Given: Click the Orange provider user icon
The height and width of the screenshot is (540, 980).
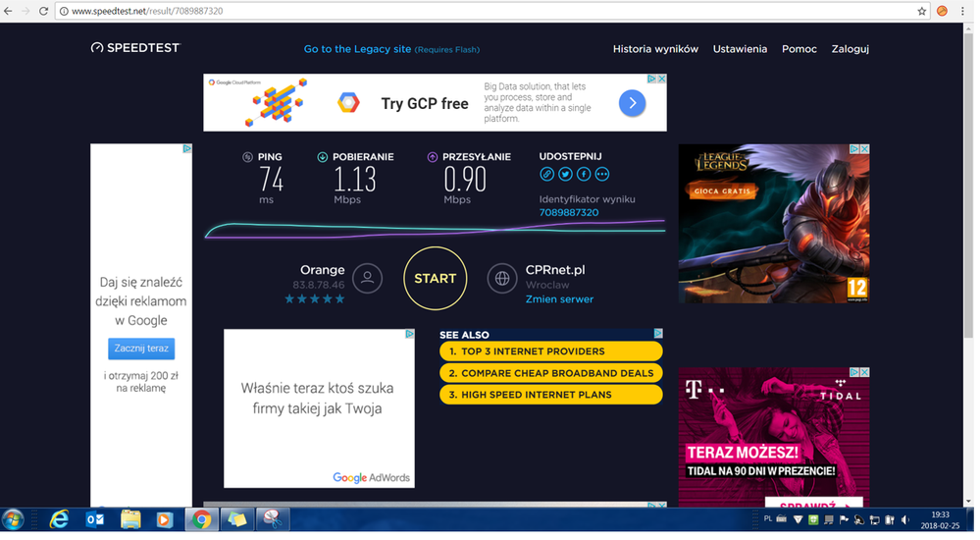Looking at the screenshot, I should (367, 278).
